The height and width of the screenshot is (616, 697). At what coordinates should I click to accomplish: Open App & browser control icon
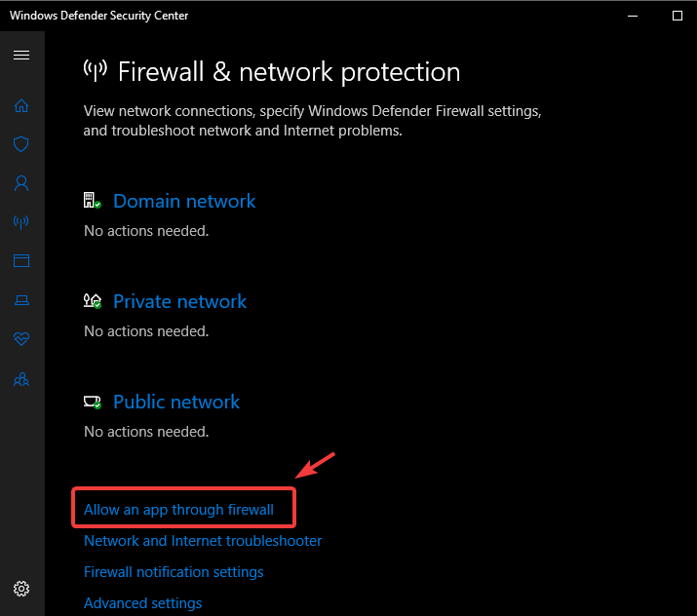click(x=21, y=261)
